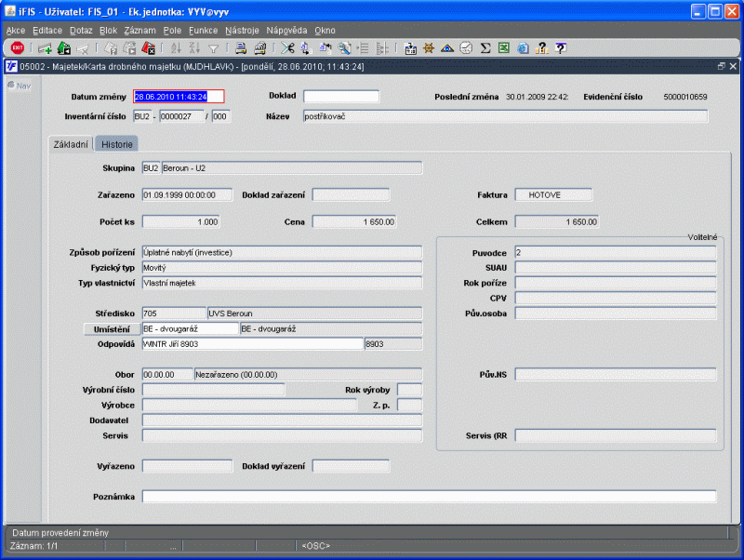
Task: Click the enter query icon with question mark
Action: click(x=111, y=48)
